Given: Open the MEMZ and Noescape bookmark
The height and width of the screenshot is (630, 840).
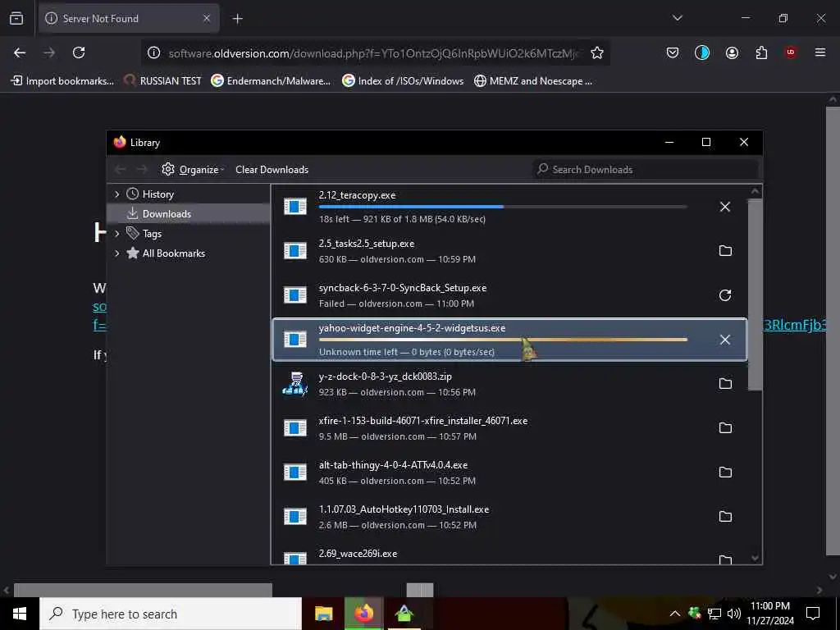Looking at the screenshot, I should pos(533,81).
